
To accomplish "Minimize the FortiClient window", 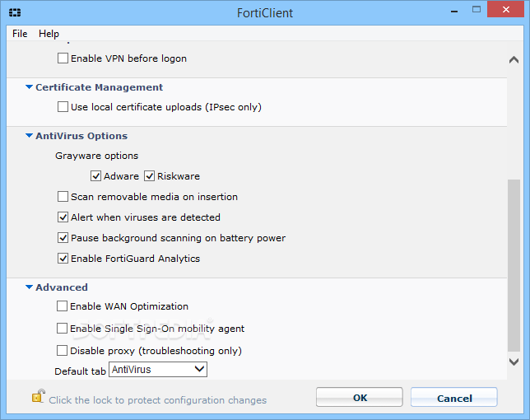I will click(454, 12).
